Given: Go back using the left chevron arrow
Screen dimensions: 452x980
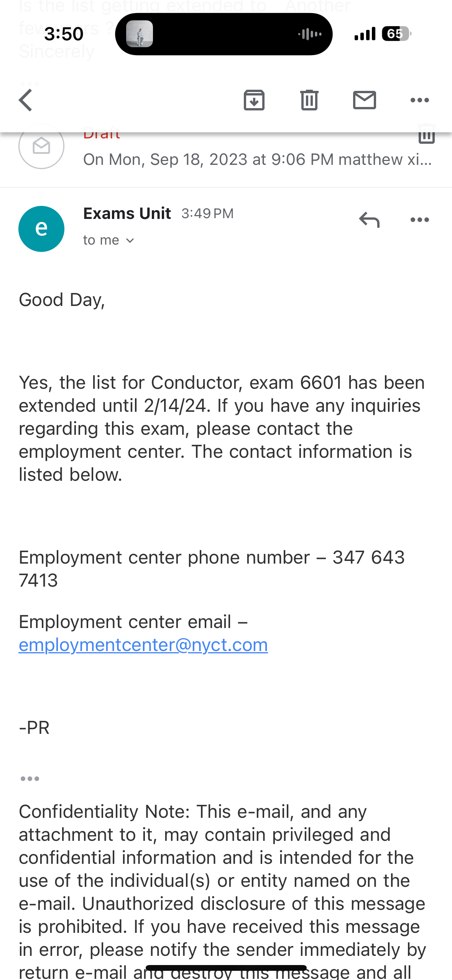Looking at the screenshot, I should pos(26,100).
